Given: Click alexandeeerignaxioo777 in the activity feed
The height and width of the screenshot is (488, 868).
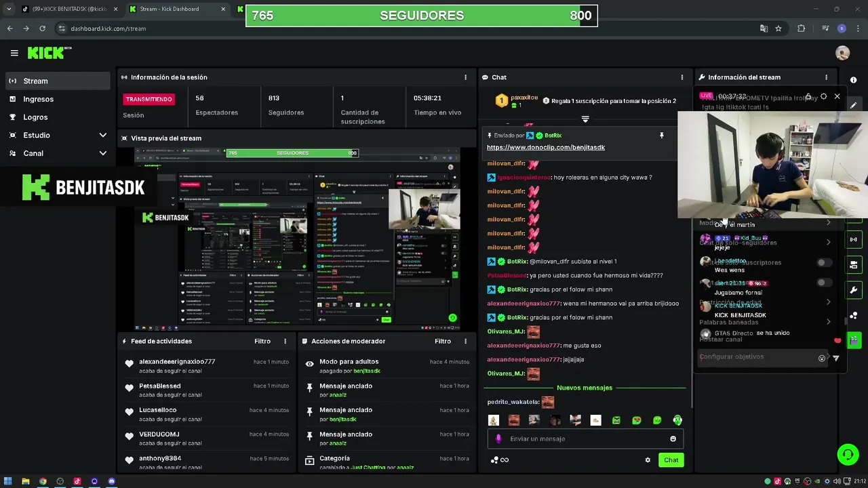Looking at the screenshot, I should click(x=177, y=362).
